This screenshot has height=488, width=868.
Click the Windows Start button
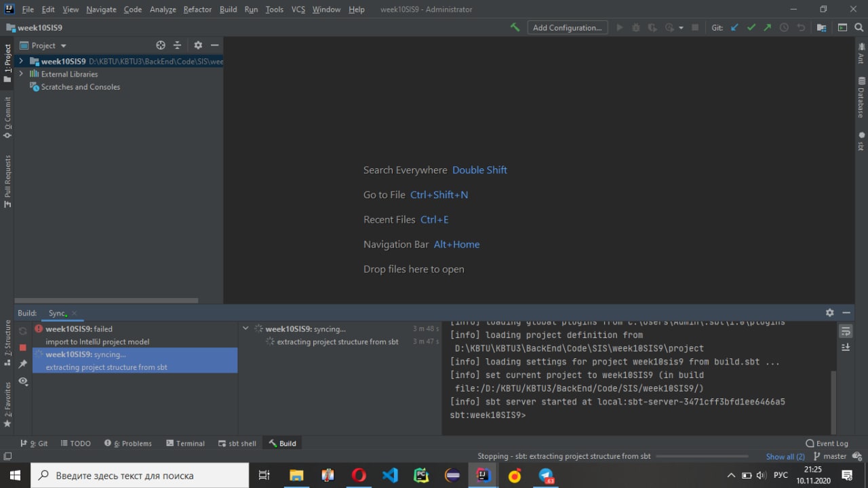pos(15,475)
